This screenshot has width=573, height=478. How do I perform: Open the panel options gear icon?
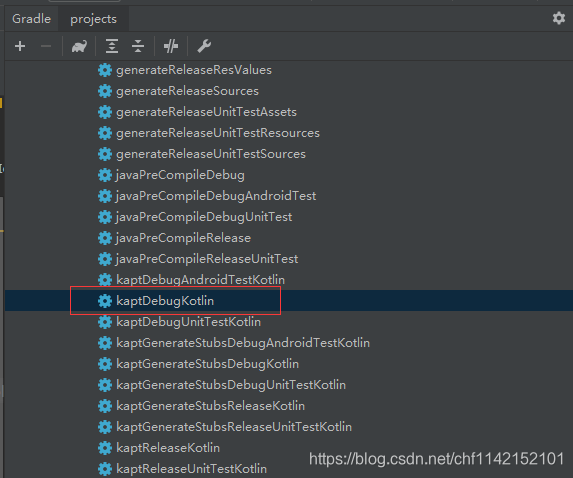pos(559,18)
